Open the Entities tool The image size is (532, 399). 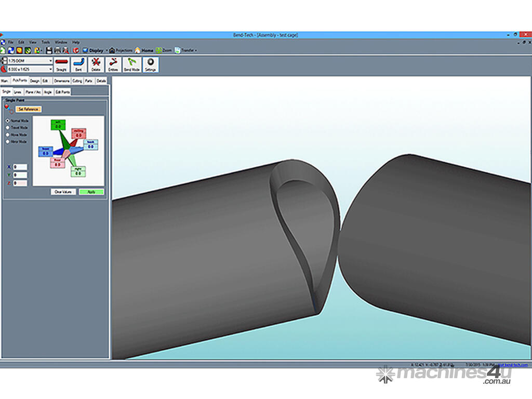[113, 64]
